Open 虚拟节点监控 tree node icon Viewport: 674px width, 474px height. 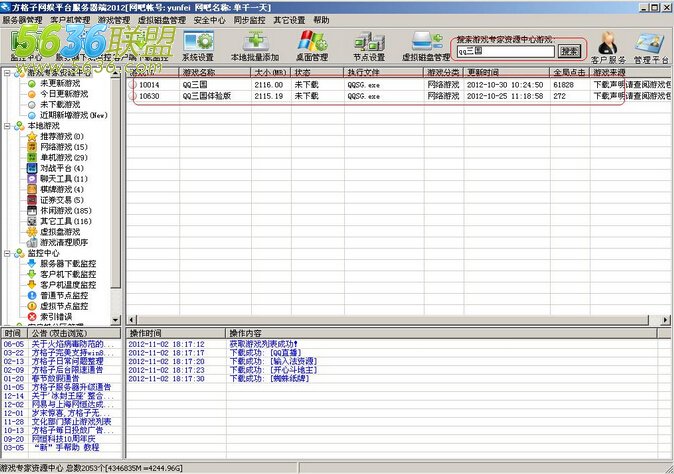(32, 306)
